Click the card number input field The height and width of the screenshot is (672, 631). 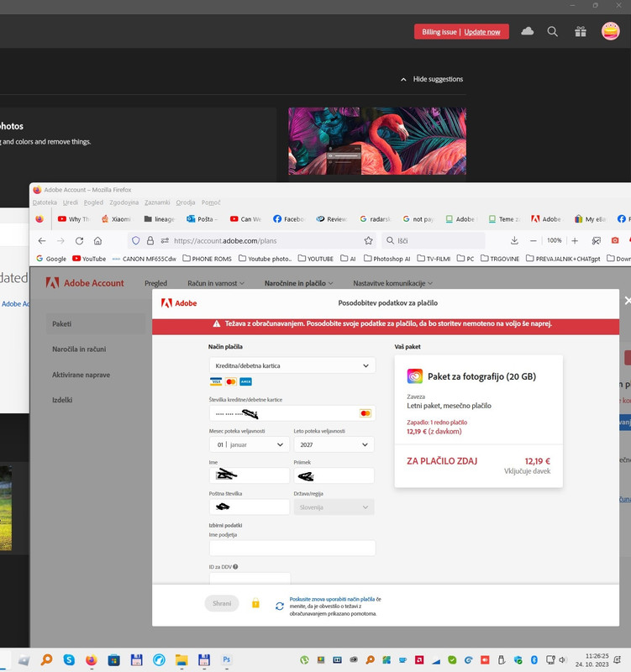(292, 413)
